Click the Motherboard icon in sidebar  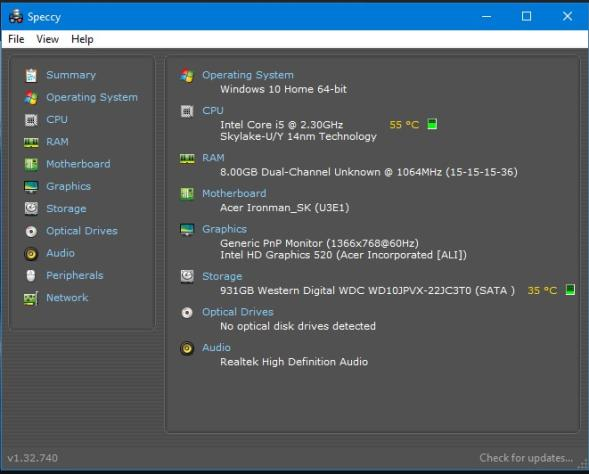[x=31, y=164]
